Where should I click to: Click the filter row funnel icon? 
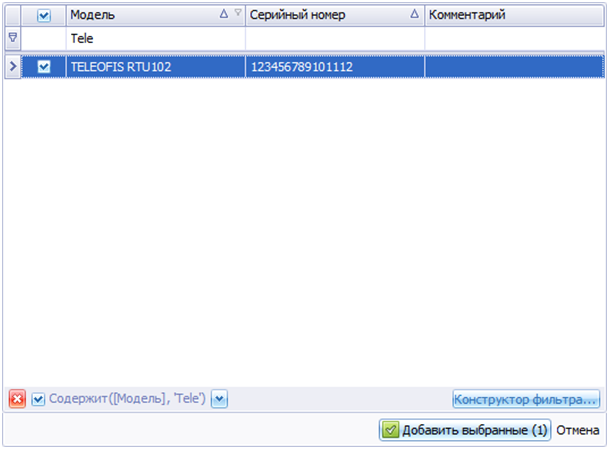pyautogui.click(x=13, y=38)
